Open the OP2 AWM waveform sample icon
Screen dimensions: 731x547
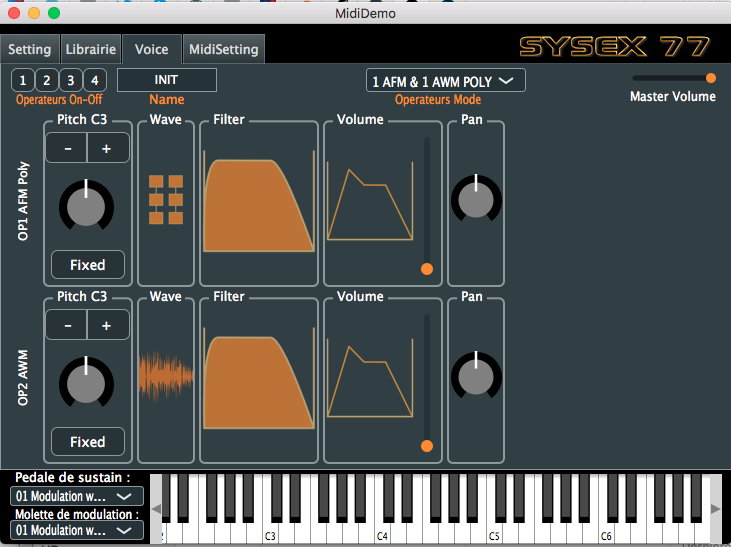tap(166, 376)
